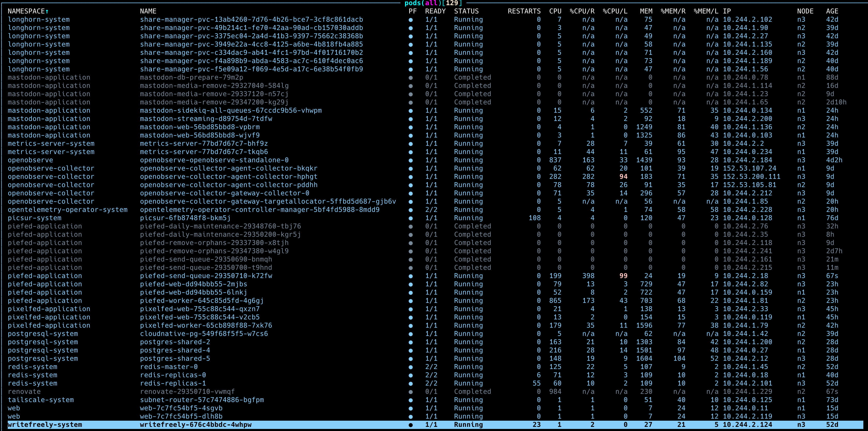Click the gray dot beside renovate-29350710-vwmqf
Viewport: 868px width, 431px height.
410,391
